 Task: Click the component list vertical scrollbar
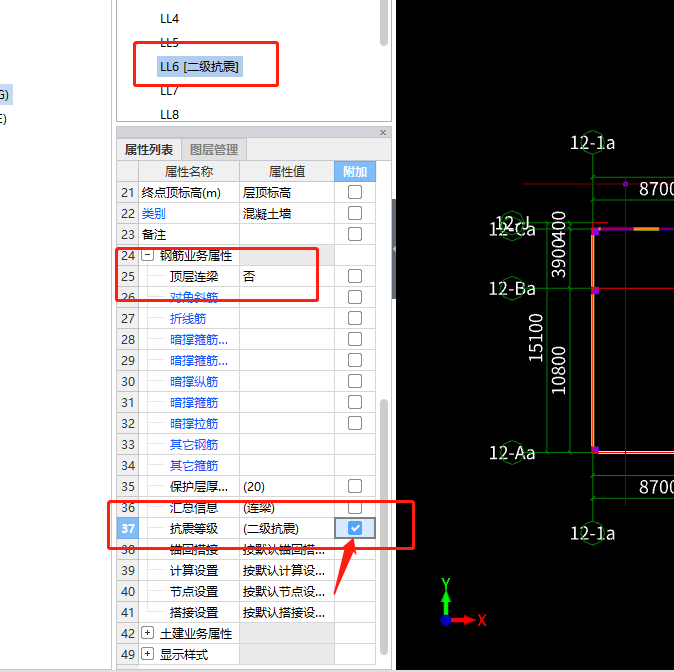coord(384,21)
